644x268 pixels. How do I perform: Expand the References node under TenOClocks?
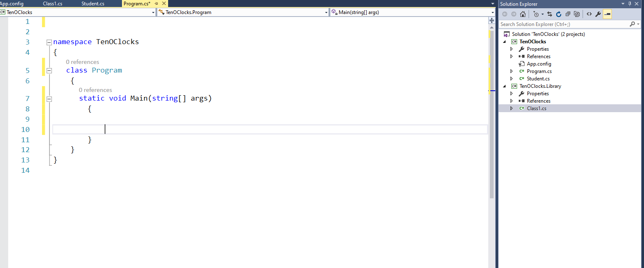[x=512, y=56]
